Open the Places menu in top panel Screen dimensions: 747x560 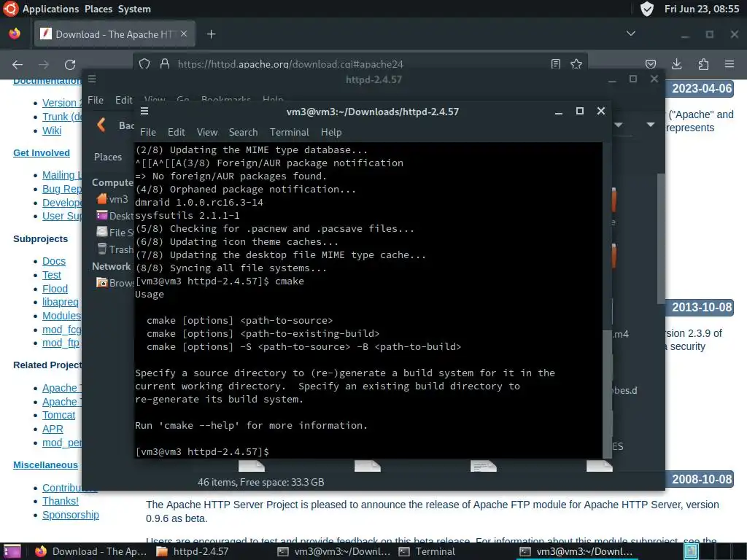pyautogui.click(x=98, y=9)
